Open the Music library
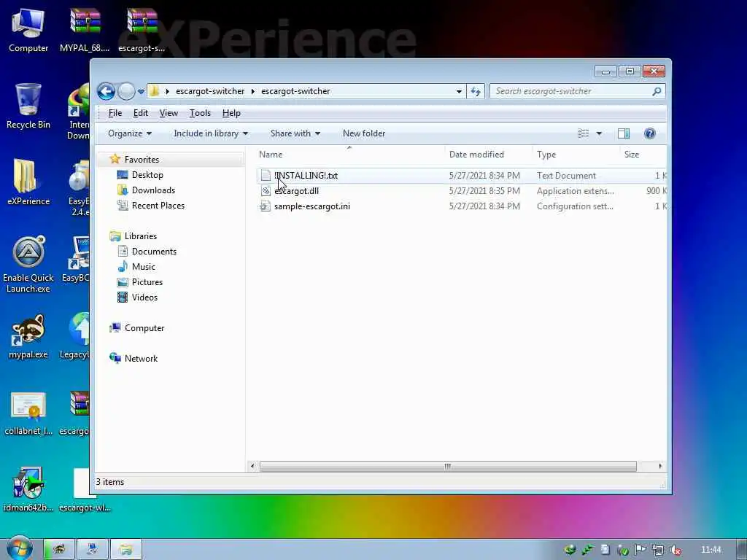This screenshot has width=747, height=560. 144,267
